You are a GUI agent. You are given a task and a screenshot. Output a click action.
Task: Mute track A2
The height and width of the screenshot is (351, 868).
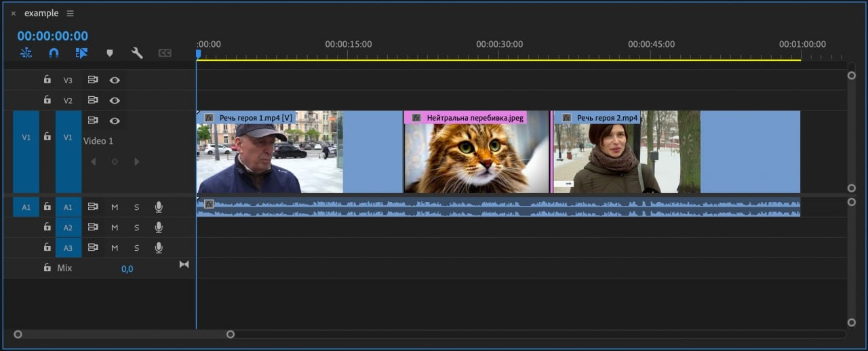click(115, 228)
